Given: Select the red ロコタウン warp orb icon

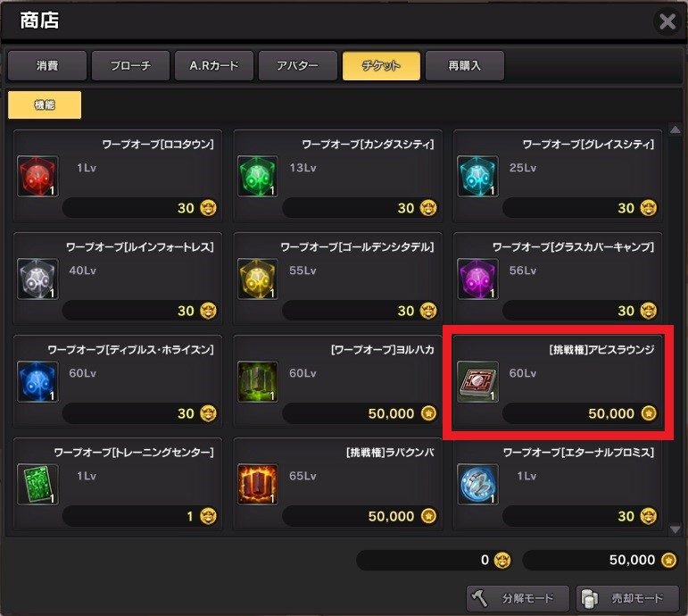Looking at the screenshot, I should click(x=37, y=176).
